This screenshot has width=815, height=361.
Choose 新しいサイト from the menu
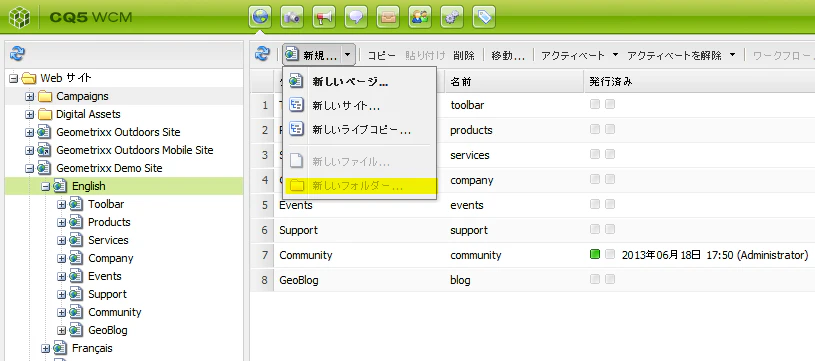[359, 105]
